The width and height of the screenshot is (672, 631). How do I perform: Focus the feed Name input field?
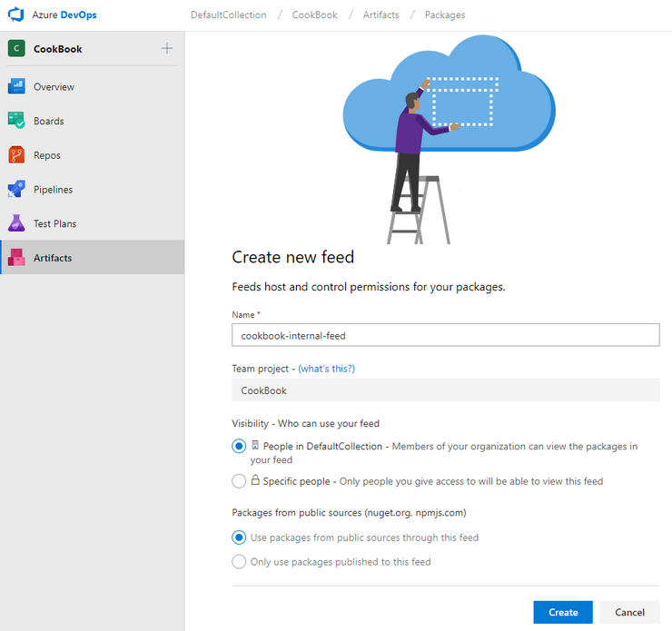click(x=446, y=335)
